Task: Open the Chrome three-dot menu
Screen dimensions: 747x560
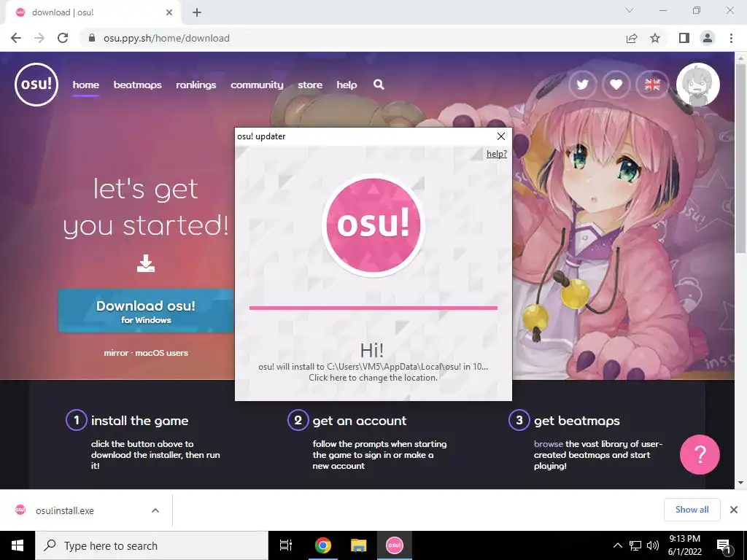Action: pos(731,38)
